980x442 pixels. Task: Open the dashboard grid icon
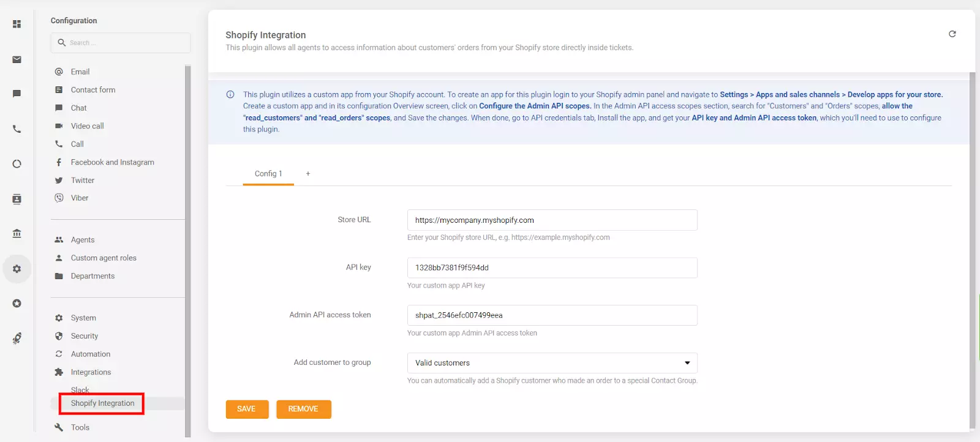(x=17, y=24)
